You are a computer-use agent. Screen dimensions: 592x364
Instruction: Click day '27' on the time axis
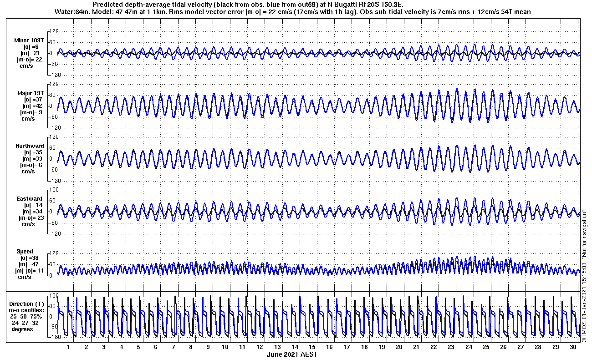tap(521, 347)
